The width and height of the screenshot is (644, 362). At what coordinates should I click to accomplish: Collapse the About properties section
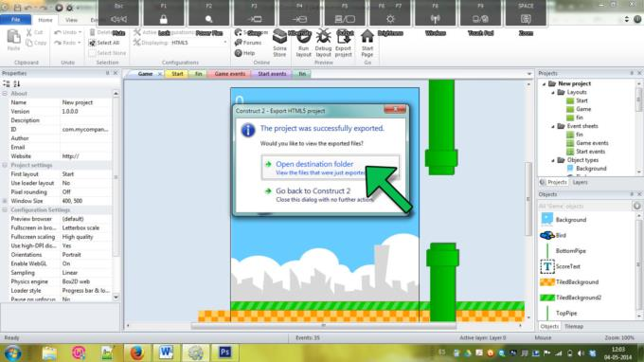click(5, 94)
